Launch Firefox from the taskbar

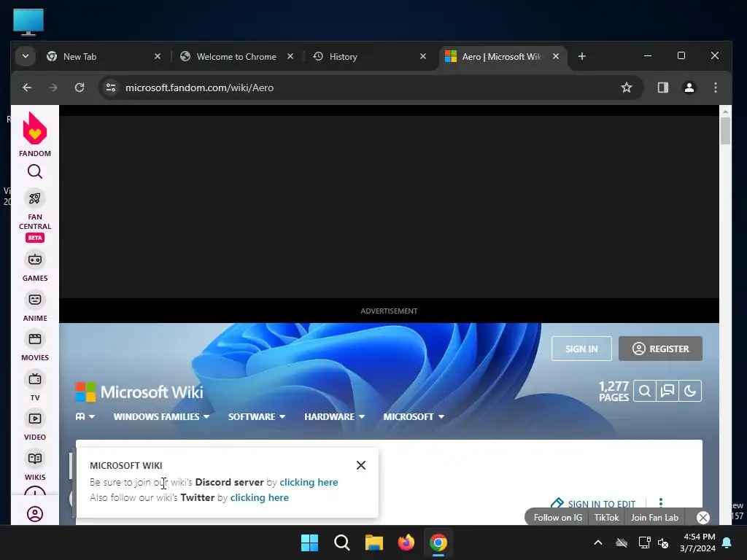[406, 542]
